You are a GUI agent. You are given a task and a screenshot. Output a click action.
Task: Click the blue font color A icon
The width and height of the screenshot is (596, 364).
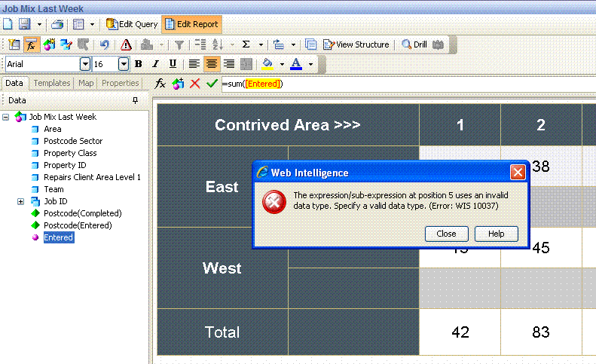295,64
